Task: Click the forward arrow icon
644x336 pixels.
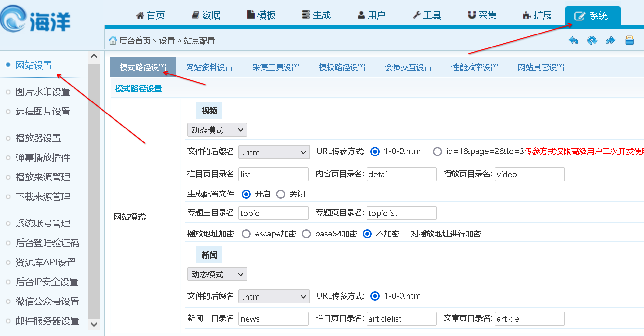Action: pos(610,40)
